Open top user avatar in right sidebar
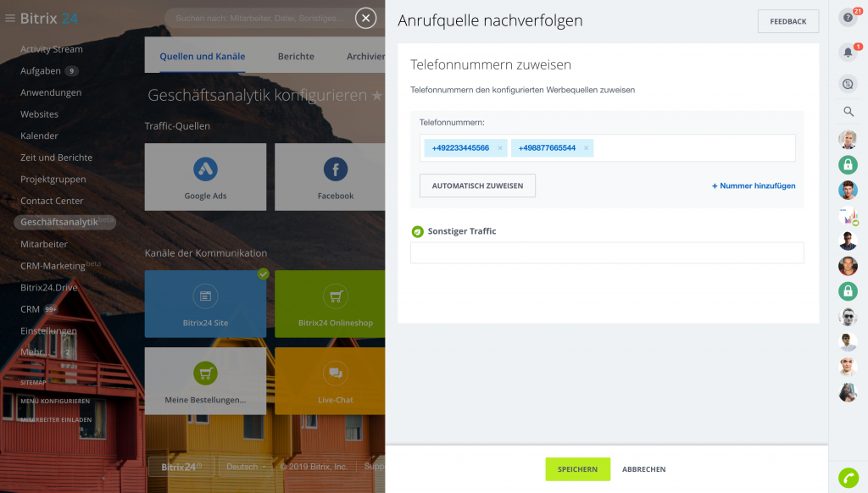Viewport: 868px width, 493px height. point(848,140)
